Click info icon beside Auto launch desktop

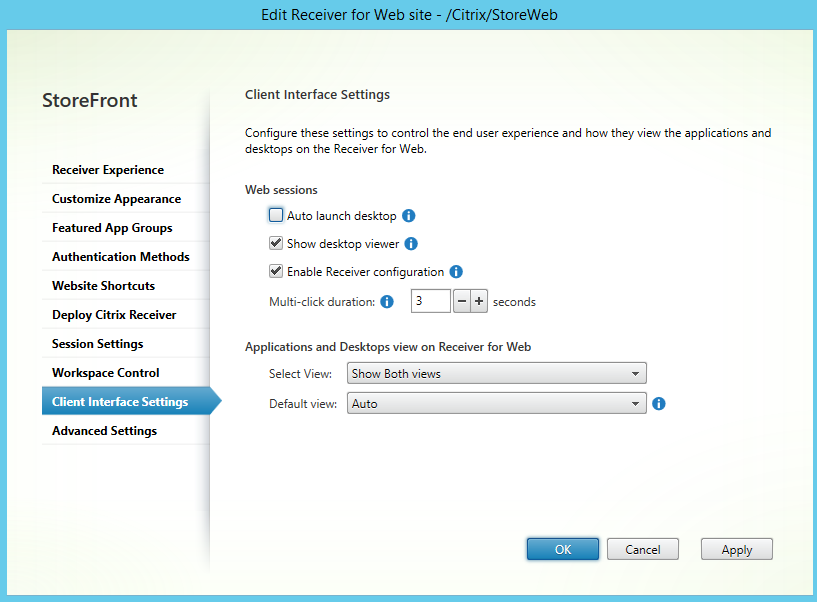coord(409,216)
